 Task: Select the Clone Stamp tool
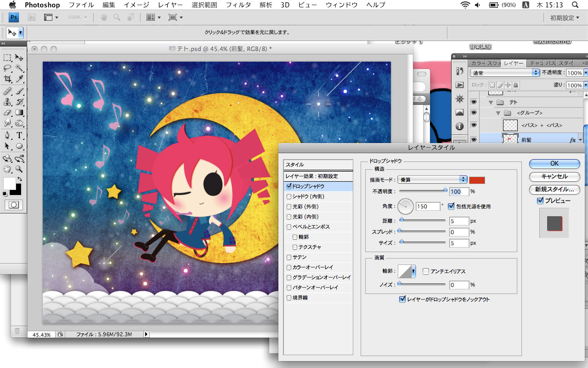(x=7, y=101)
